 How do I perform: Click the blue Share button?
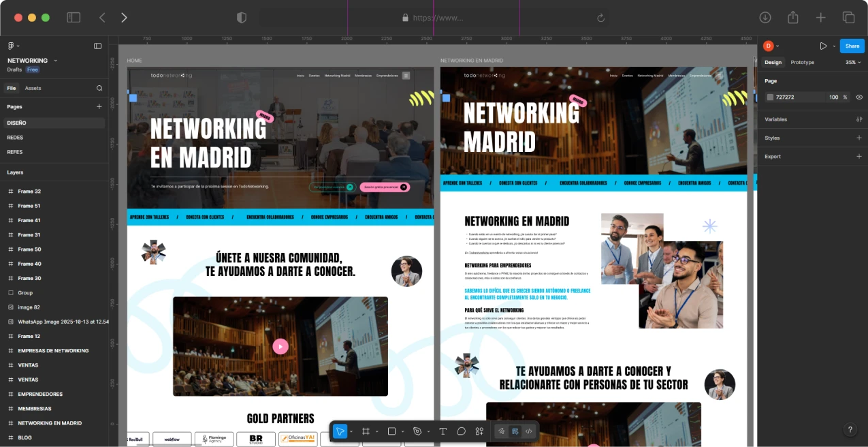(x=852, y=46)
